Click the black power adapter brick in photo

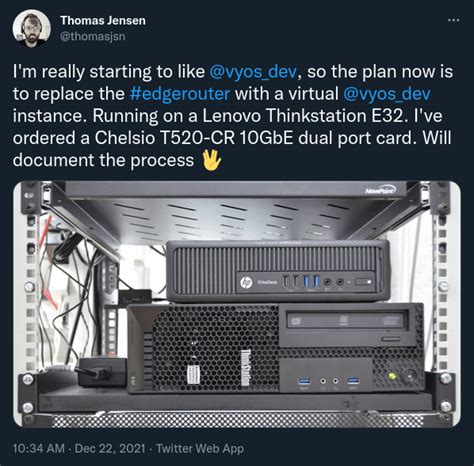tap(103, 372)
